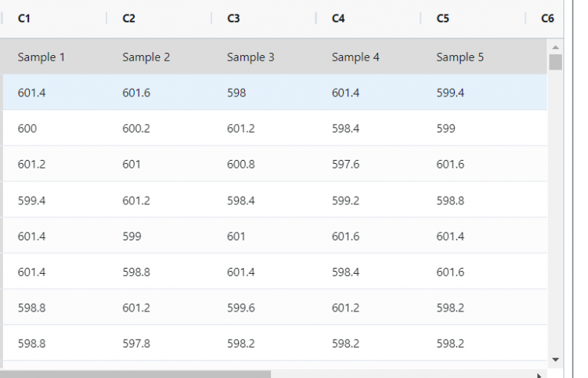The height and width of the screenshot is (378, 588).
Task: Select the C1 column header
Action: click(24, 18)
